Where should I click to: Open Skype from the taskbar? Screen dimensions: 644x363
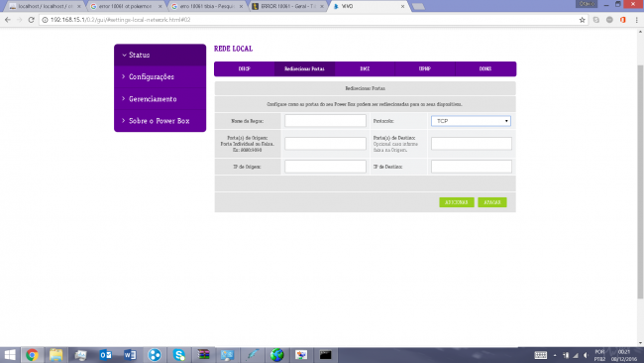coord(179,355)
